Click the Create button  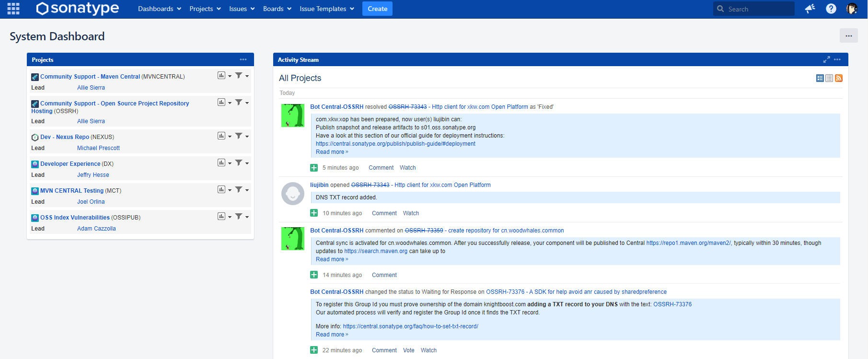pos(377,9)
